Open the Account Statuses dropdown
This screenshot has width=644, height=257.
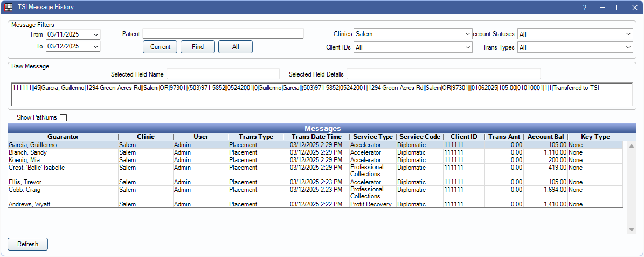coord(628,34)
